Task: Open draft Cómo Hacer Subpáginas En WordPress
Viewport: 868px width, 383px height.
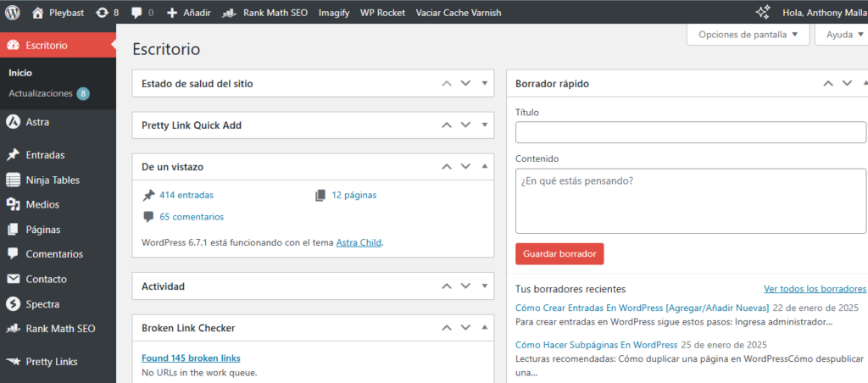Action: click(596, 345)
